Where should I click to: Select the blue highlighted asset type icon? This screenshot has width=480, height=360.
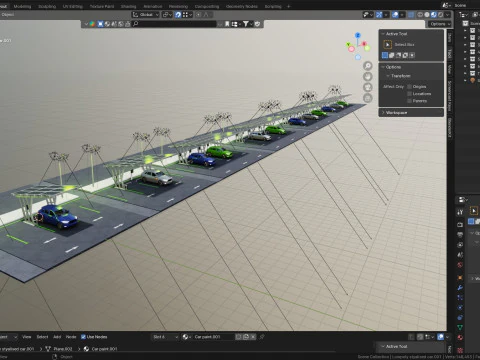100,24
